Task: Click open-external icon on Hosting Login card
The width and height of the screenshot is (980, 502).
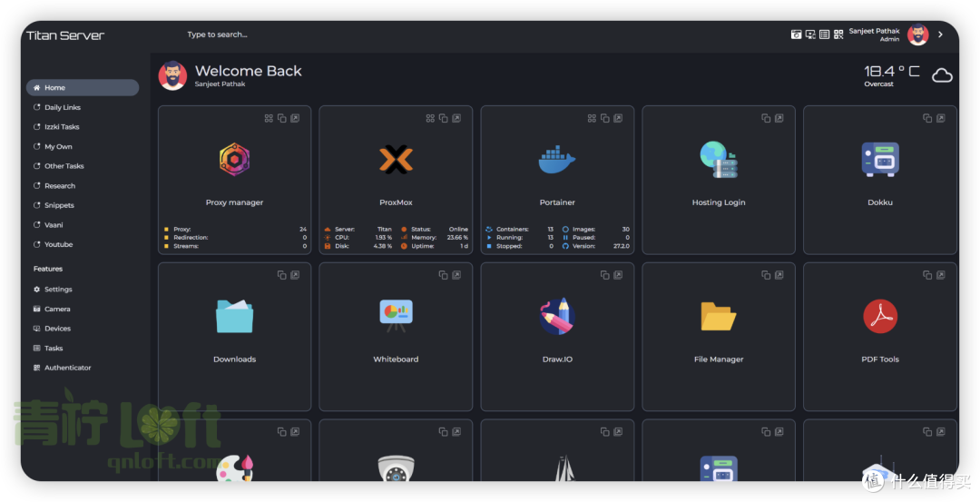Action: pyautogui.click(x=779, y=118)
